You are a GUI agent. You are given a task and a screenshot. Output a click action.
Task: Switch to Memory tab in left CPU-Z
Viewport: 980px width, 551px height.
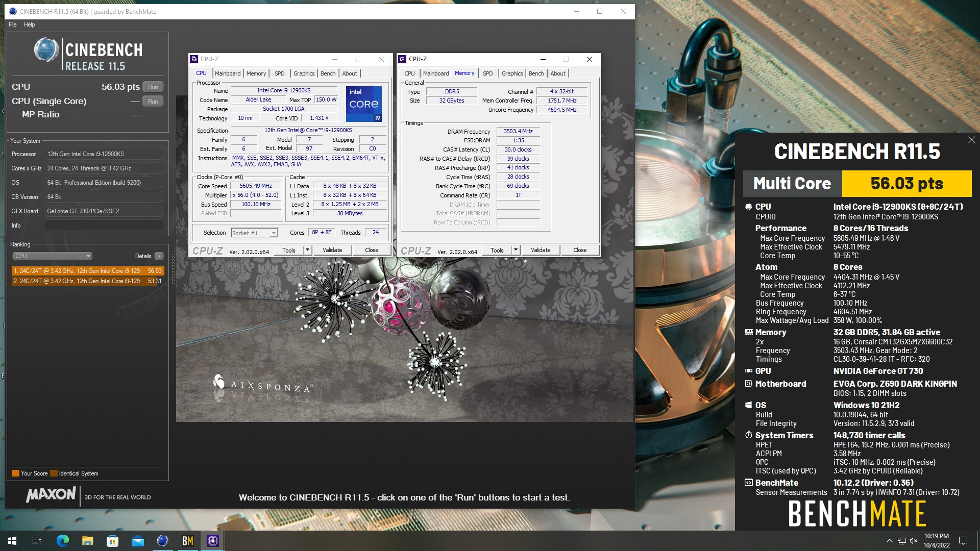pyautogui.click(x=256, y=73)
